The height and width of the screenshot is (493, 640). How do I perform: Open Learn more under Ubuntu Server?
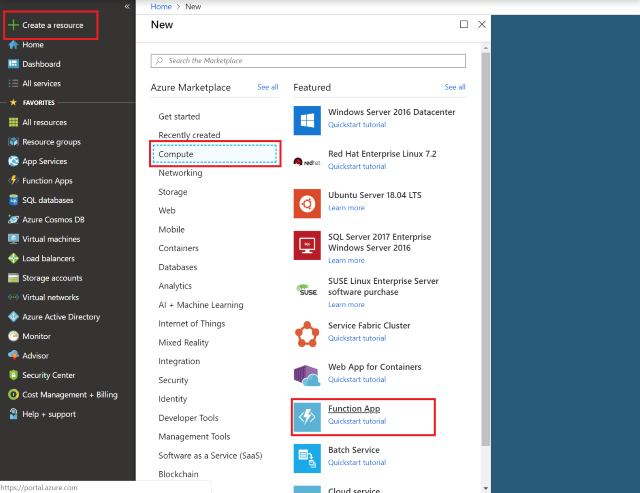(x=346, y=208)
